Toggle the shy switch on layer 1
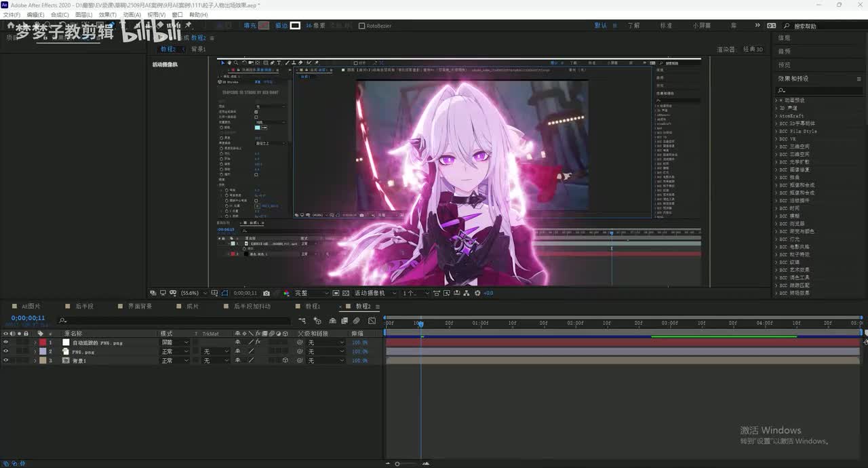This screenshot has height=468, width=868. 237,343
